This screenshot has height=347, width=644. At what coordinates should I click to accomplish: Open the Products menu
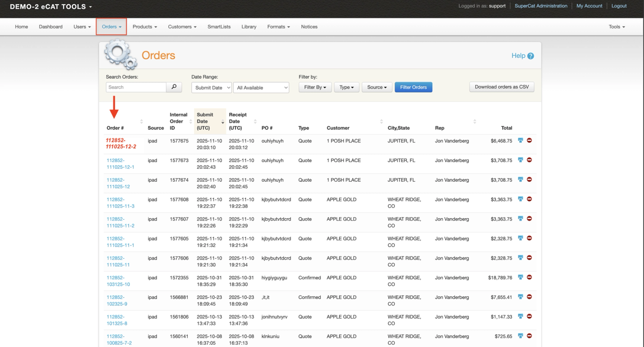145,27
